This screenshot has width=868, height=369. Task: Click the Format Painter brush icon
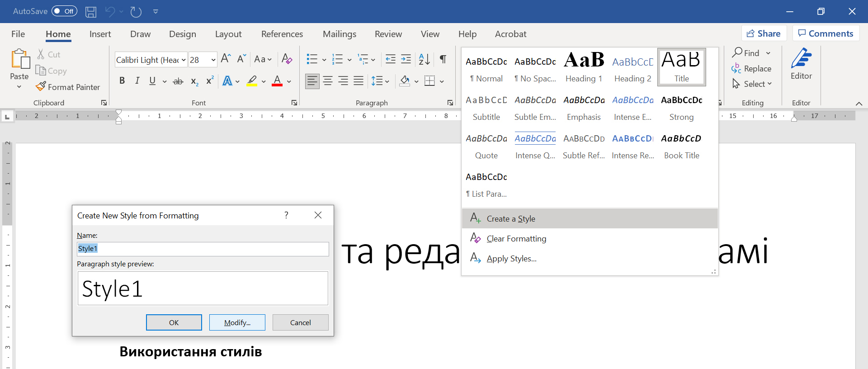[x=41, y=86]
